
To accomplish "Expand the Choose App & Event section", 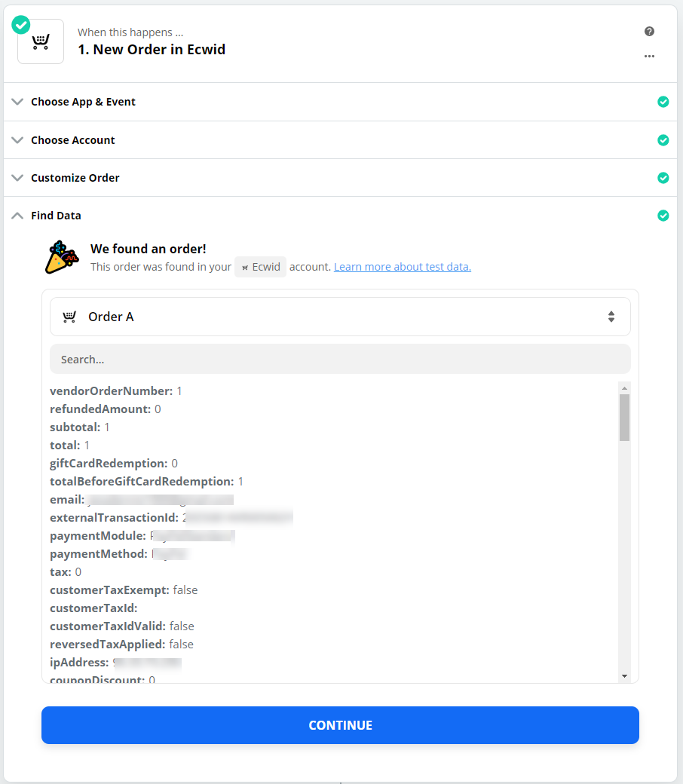I will point(83,101).
